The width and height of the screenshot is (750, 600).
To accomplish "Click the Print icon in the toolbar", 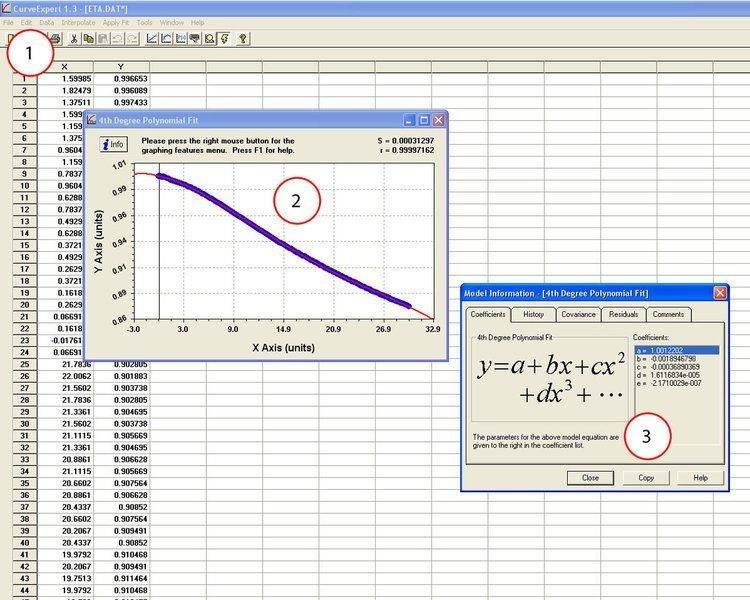I will (x=56, y=38).
